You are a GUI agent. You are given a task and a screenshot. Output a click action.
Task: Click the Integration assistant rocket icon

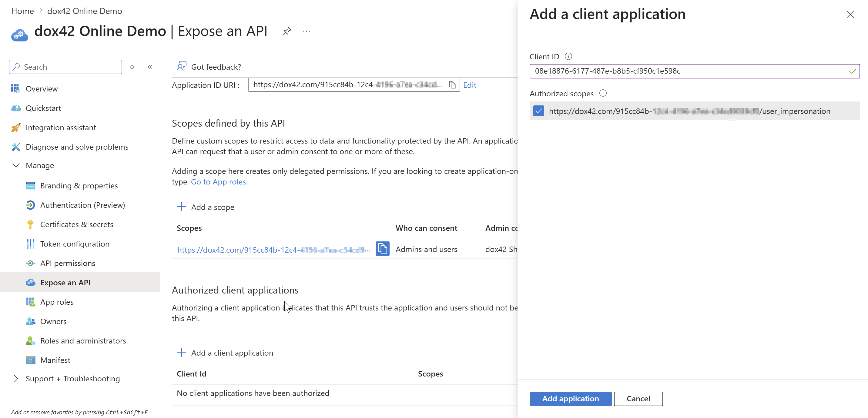pos(15,128)
